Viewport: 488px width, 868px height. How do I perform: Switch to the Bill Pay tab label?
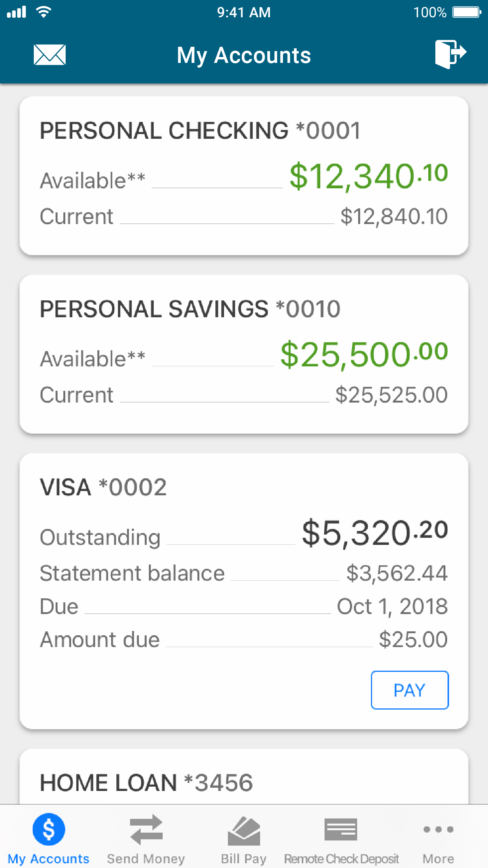[x=244, y=859]
